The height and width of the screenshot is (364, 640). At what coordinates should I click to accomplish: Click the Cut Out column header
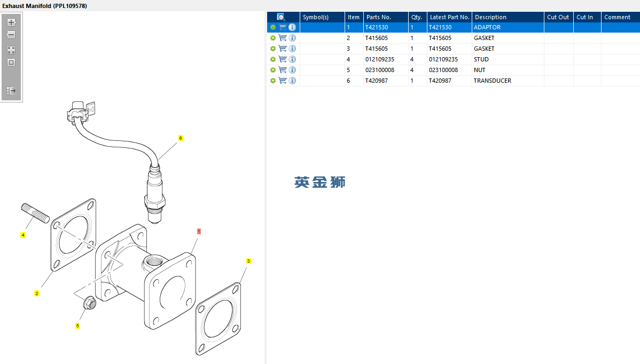click(x=559, y=17)
